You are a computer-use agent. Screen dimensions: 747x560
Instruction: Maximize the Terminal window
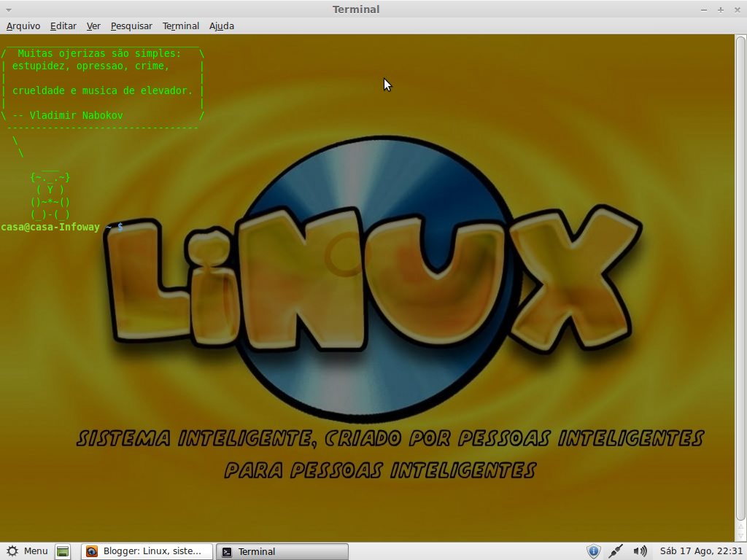(x=720, y=9)
